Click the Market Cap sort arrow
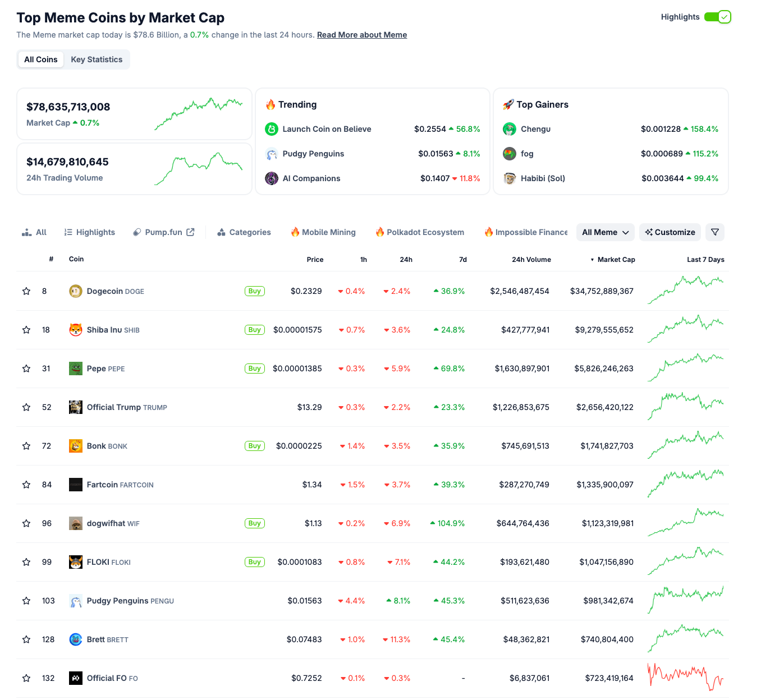Screen dimensions: 761x700 tap(593, 259)
